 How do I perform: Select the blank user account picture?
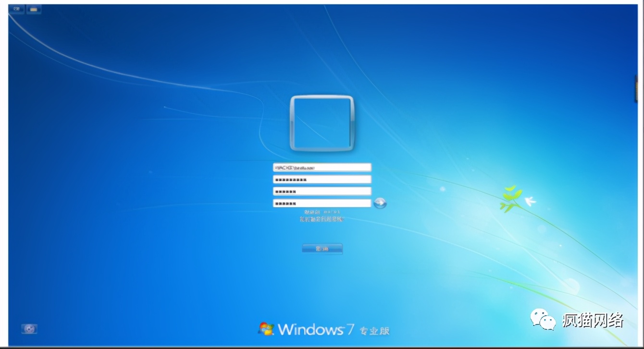[322, 123]
